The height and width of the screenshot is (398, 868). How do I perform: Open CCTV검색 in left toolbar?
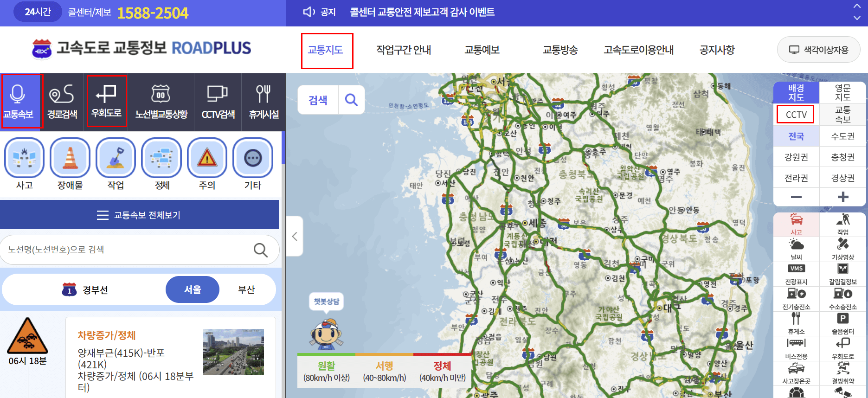tap(218, 102)
